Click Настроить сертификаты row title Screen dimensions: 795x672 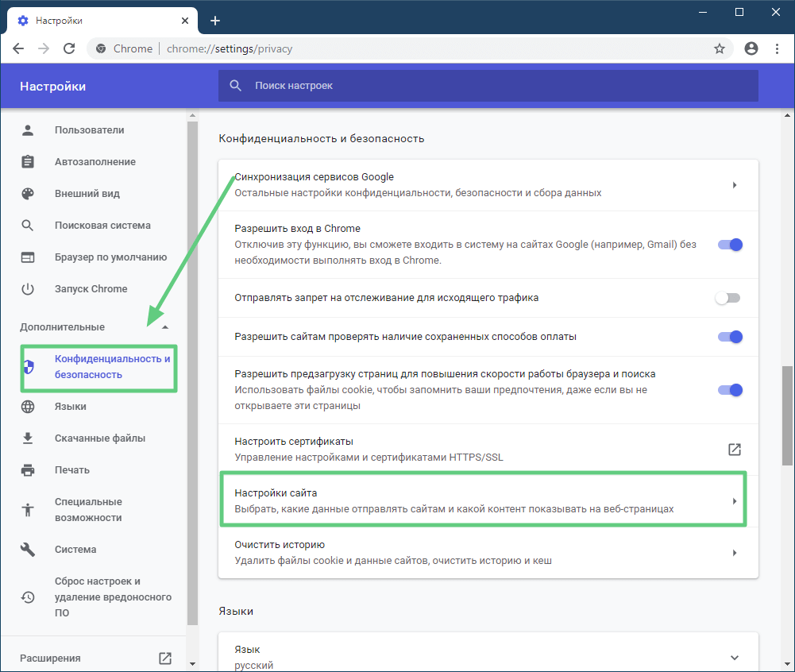294,442
